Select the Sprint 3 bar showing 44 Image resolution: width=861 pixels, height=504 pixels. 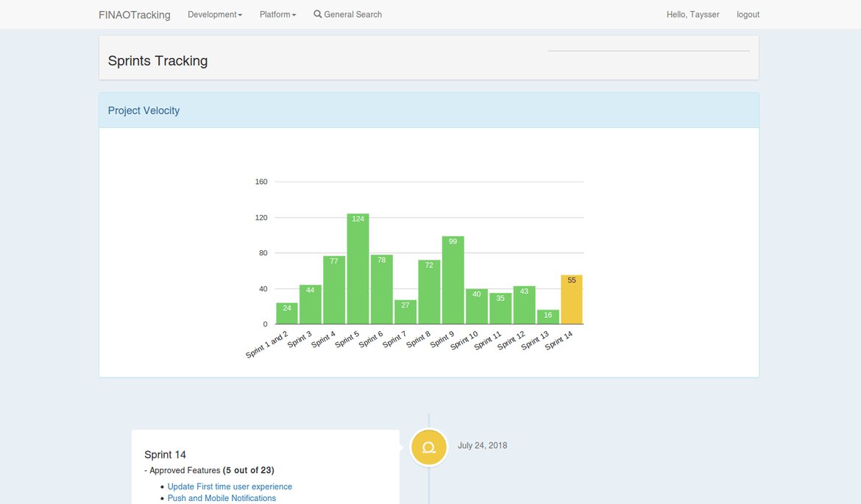311,305
